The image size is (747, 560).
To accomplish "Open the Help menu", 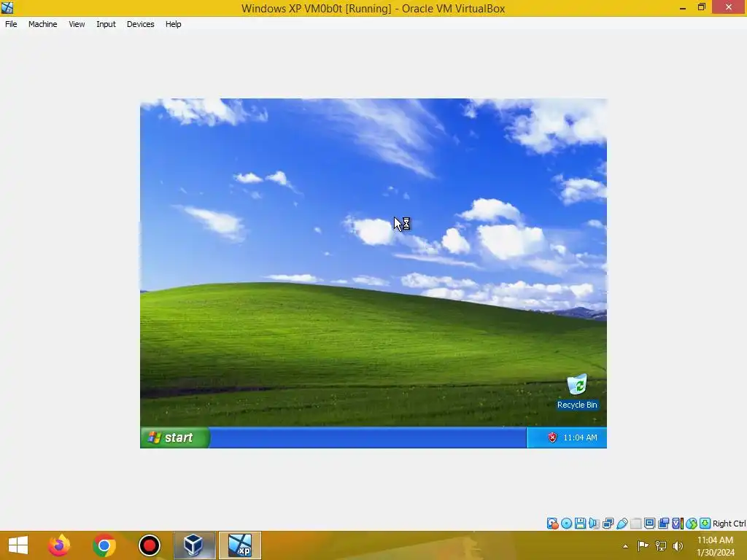I will tap(174, 24).
